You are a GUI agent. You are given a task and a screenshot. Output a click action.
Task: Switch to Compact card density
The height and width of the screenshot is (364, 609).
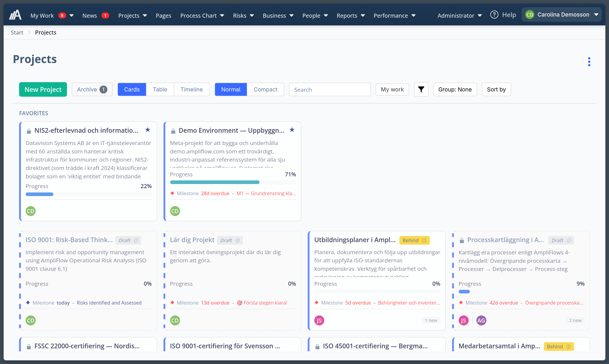pyautogui.click(x=265, y=90)
